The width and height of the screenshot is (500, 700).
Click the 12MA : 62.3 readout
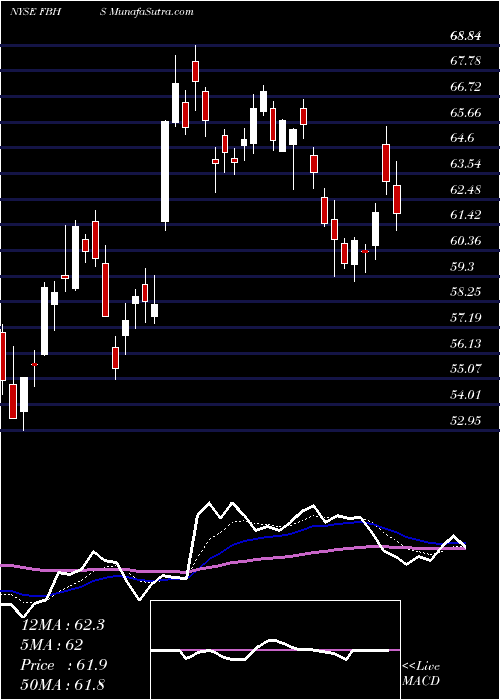62,625
